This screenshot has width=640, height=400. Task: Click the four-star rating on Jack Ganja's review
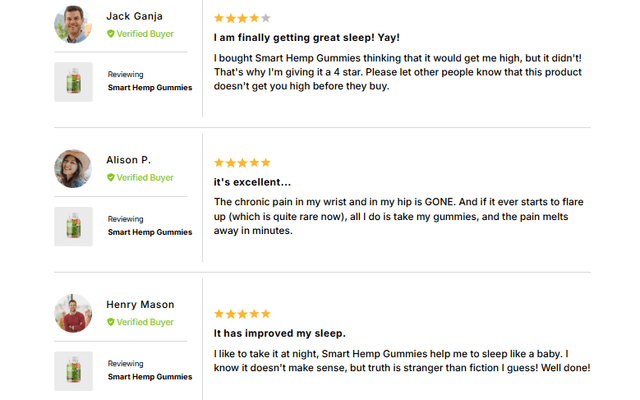click(x=242, y=18)
